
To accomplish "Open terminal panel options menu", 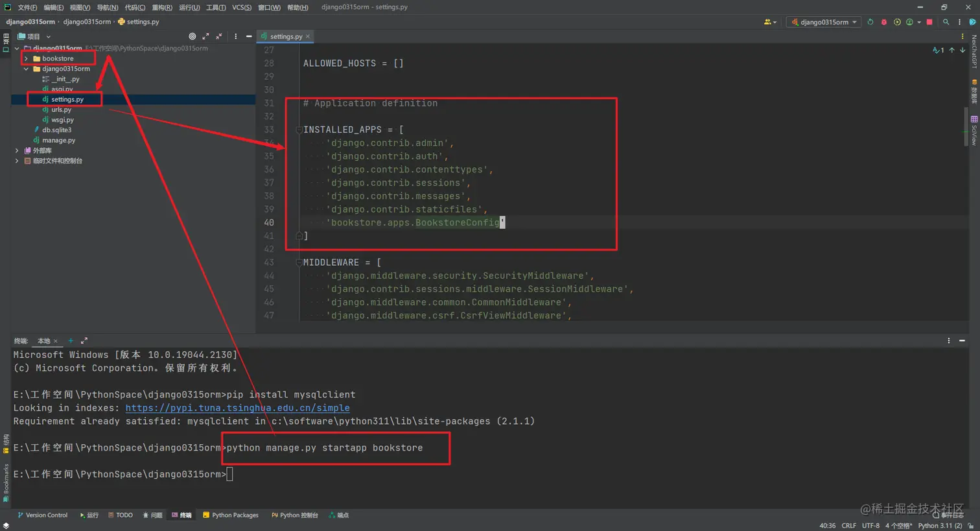I will pos(948,340).
